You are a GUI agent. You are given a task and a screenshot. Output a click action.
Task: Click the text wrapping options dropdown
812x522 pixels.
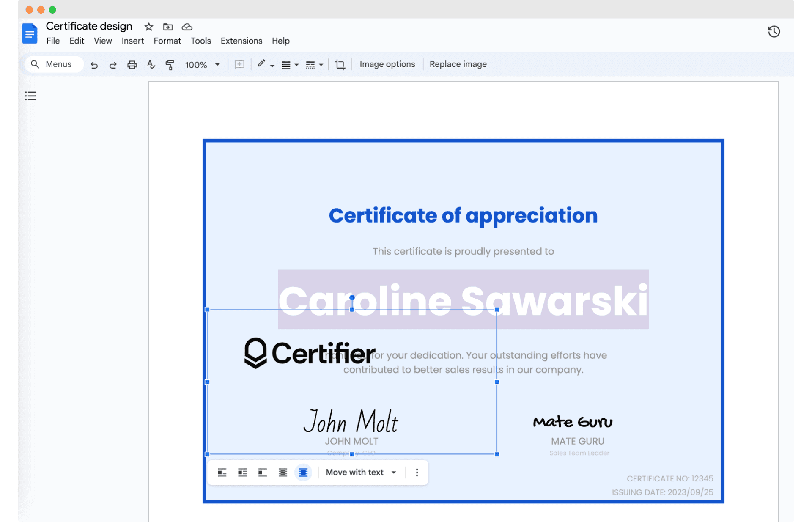coord(361,472)
